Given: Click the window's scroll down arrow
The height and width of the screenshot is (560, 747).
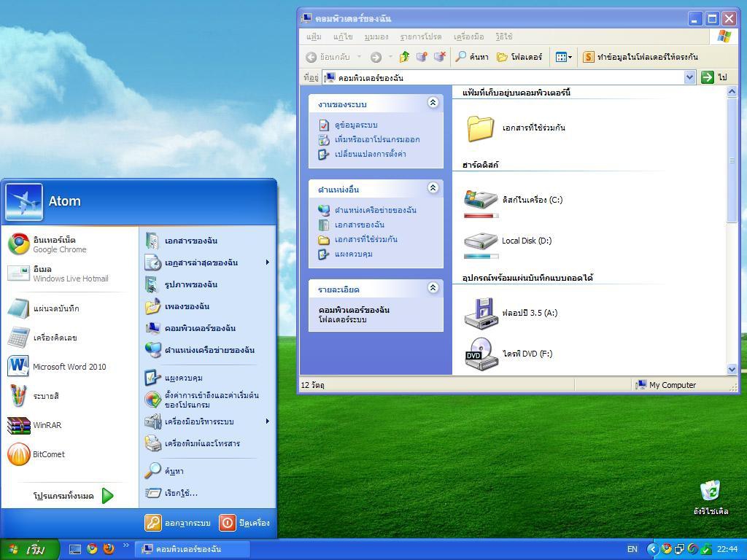Looking at the screenshot, I should (732, 370).
